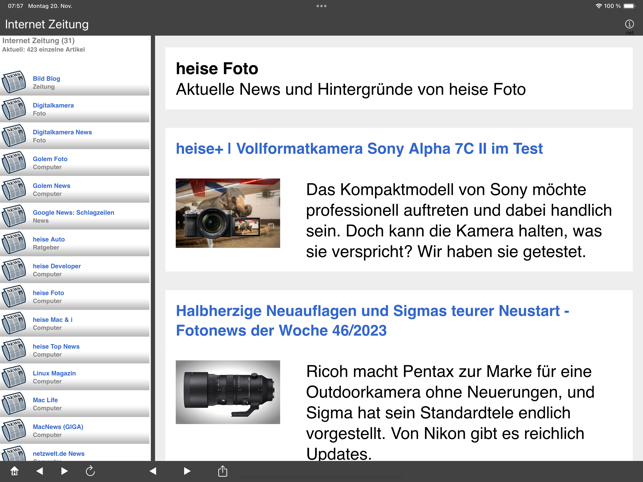Viewport: 643px width, 482px height.
Task: Navigate forward in the article pane toolbar
Action: [x=187, y=471]
